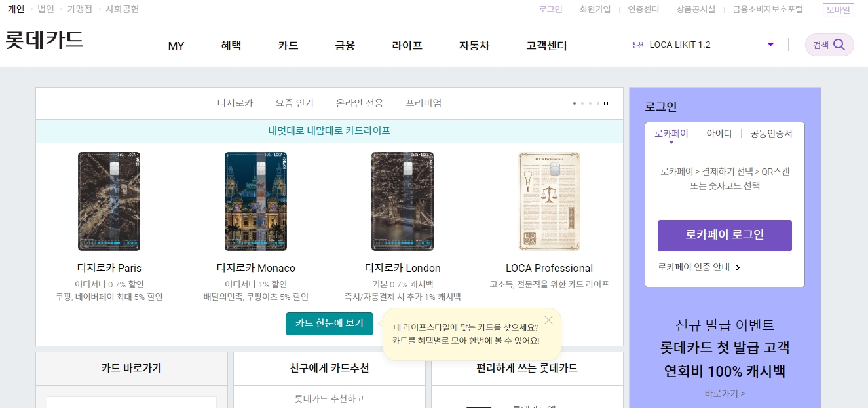
Task: Open the 금융소비자보호포털 link
Action: pos(768,9)
